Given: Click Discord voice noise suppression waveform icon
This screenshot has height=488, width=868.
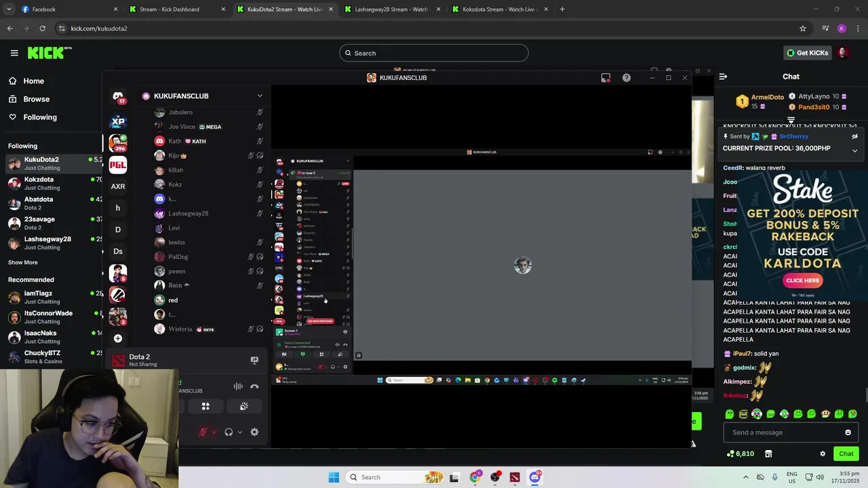Looking at the screenshot, I should click(x=238, y=387).
